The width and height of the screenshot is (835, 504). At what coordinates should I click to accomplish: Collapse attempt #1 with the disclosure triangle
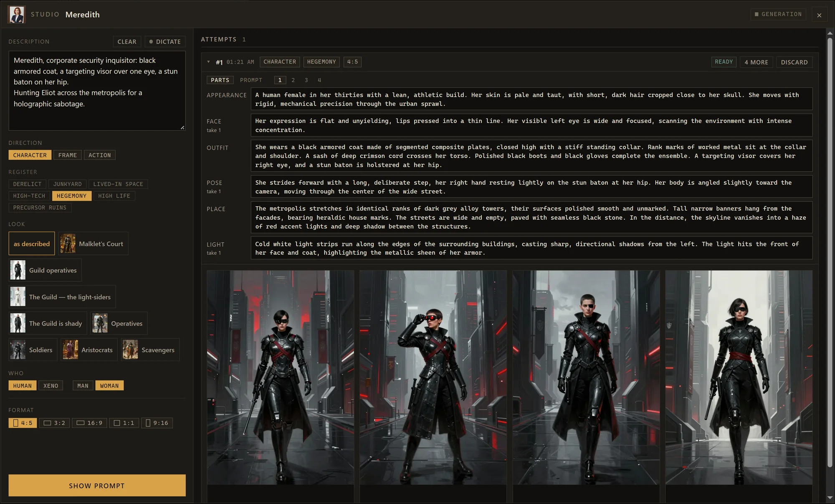point(208,62)
